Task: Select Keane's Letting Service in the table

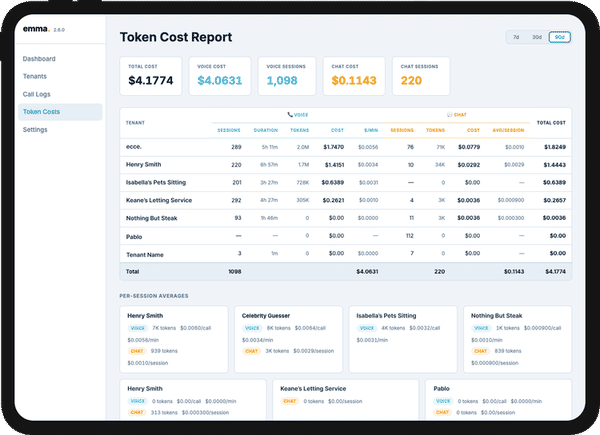Action: coord(159,200)
